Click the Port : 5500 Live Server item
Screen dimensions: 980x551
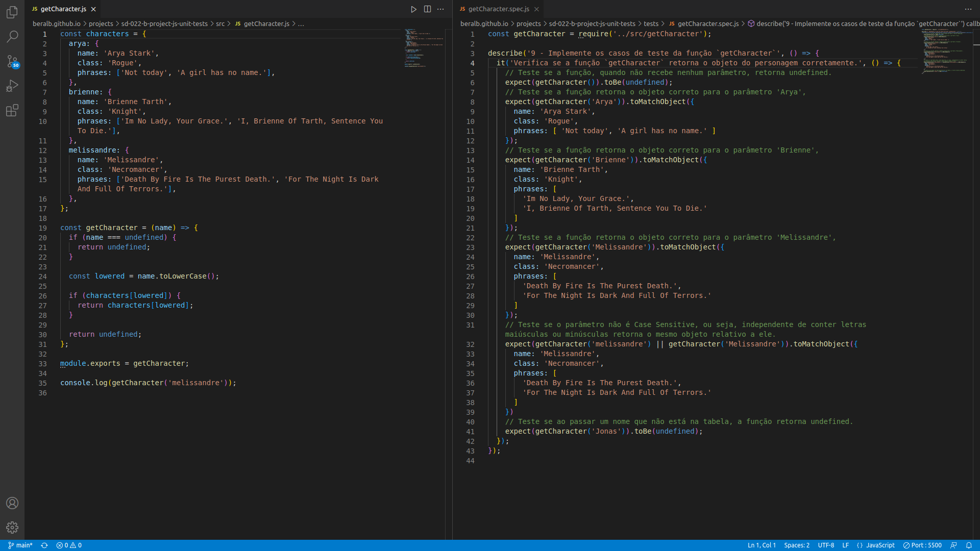(922, 545)
